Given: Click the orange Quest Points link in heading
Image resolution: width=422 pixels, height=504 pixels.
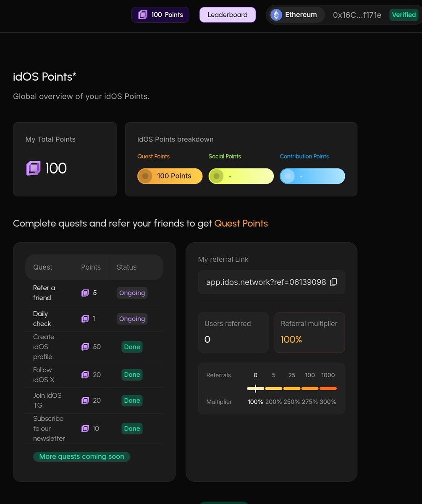Looking at the screenshot, I should coord(241,223).
